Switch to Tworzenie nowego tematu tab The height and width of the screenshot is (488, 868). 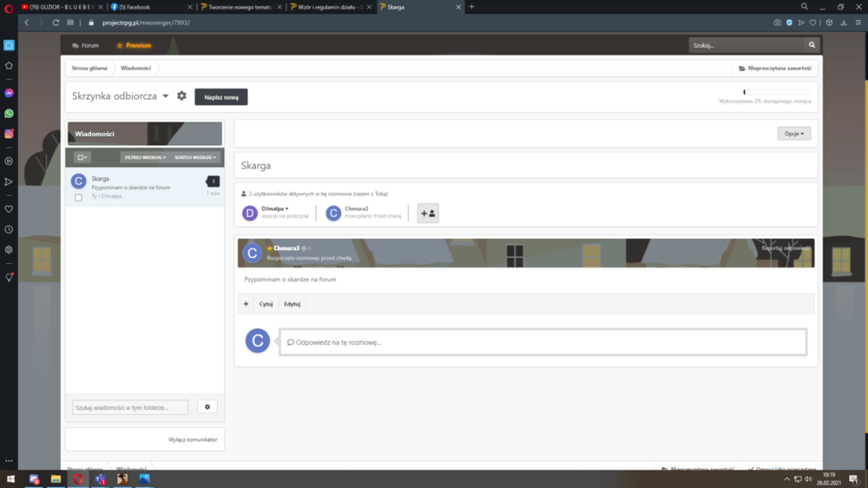coord(240,7)
